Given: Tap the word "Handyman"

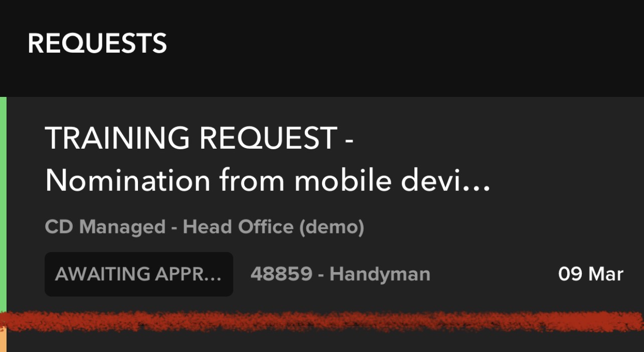Looking at the screenshot, I should tap(380, 274).
